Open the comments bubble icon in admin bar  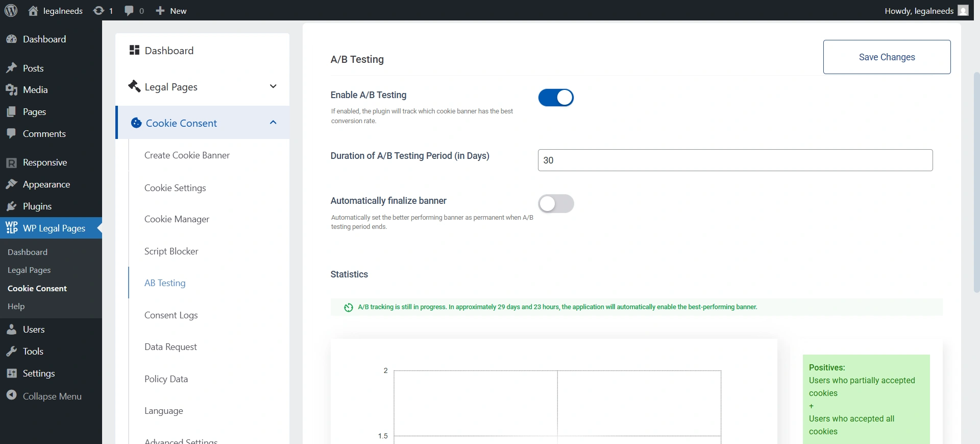pos(129,11)
